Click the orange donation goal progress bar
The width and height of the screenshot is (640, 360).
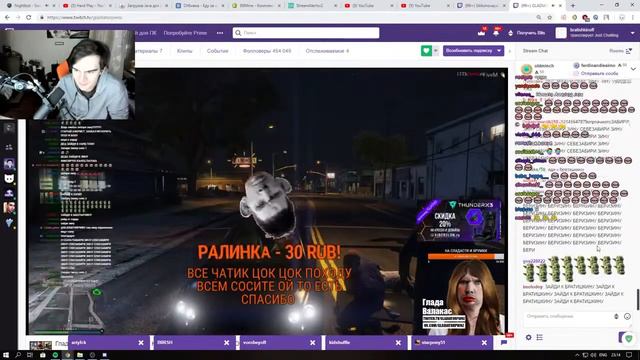(x=466, y=256)
